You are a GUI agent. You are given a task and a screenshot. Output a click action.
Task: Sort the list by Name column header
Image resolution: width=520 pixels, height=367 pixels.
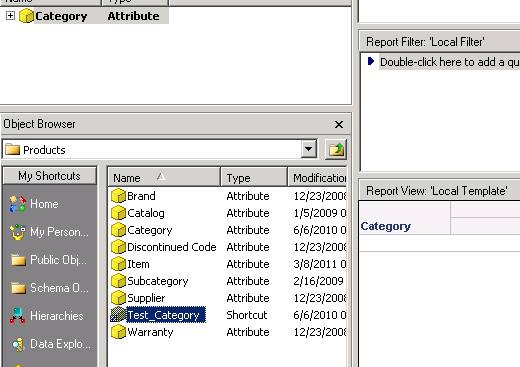pyautogui.click(x=164, y=177)
